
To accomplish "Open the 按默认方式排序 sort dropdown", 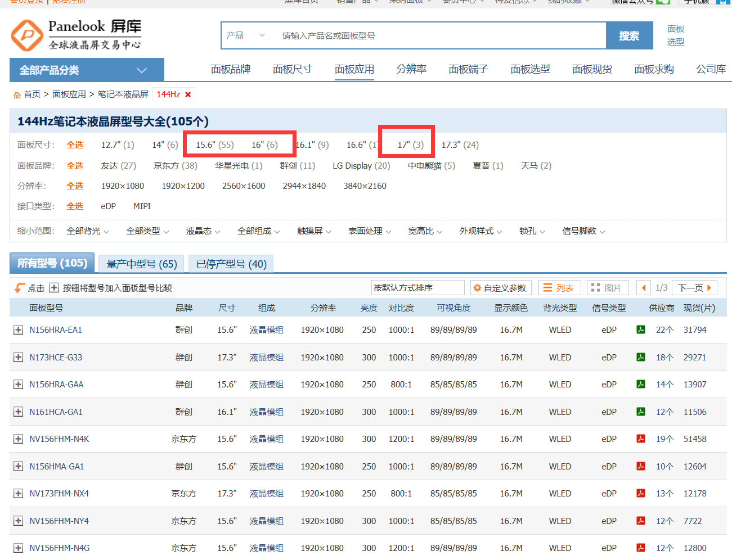I will [418, 288].
